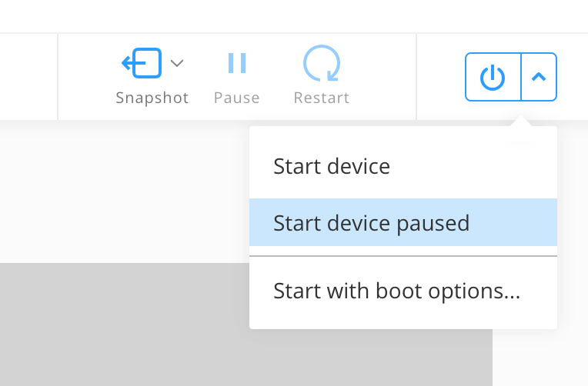Collapse the power options chevron
This screenshot has height=386, width=588.
(x=539, y=77)
